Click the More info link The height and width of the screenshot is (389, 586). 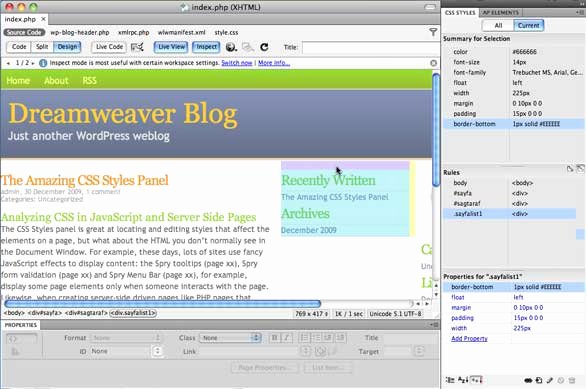click(274, 63)
